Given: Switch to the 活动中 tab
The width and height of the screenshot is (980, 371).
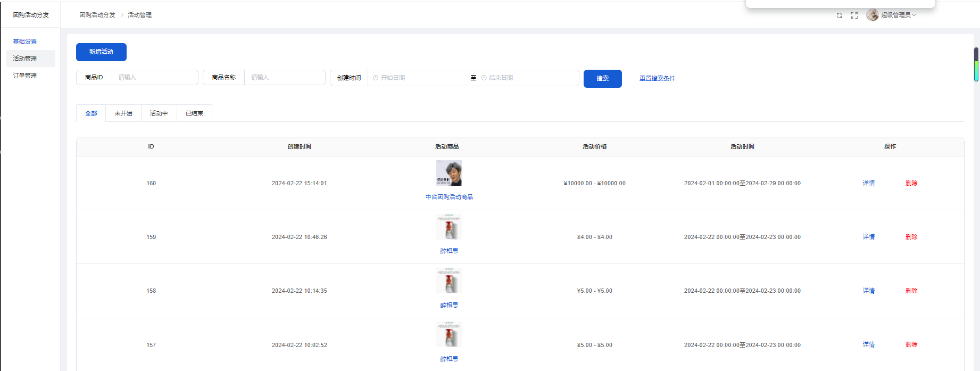Looking at the screenshot, I should [159, 113].
